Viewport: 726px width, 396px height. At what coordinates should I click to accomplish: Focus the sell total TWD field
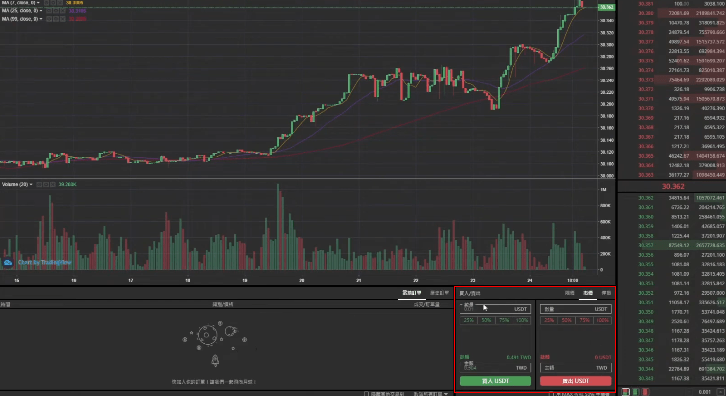[x=576, y=367]
